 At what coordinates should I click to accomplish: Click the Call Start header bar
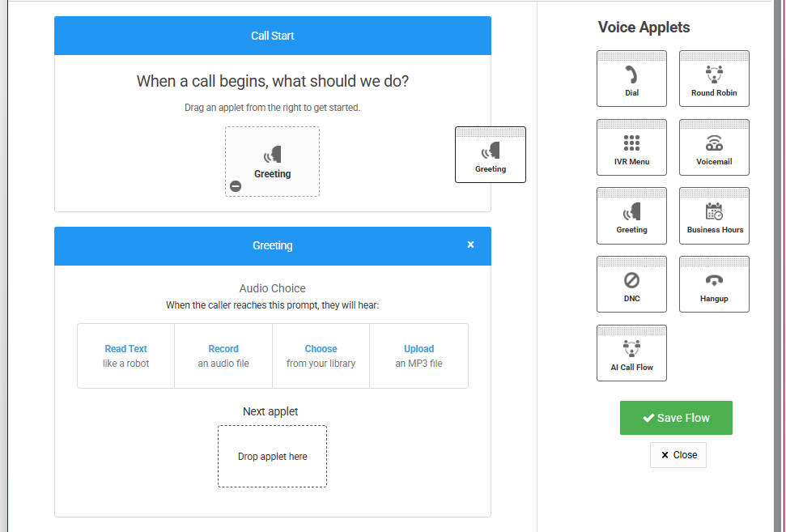(x=272, y=36)
